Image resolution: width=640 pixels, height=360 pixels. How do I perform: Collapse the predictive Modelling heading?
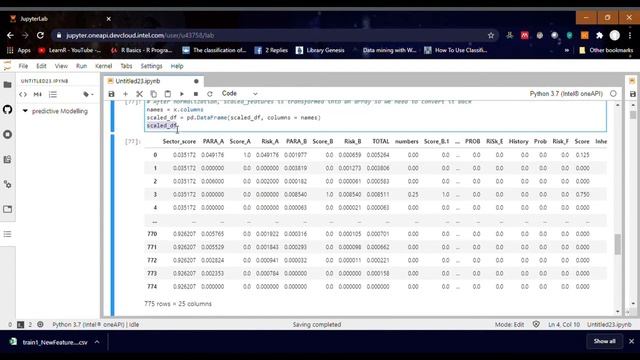point(25,111)
